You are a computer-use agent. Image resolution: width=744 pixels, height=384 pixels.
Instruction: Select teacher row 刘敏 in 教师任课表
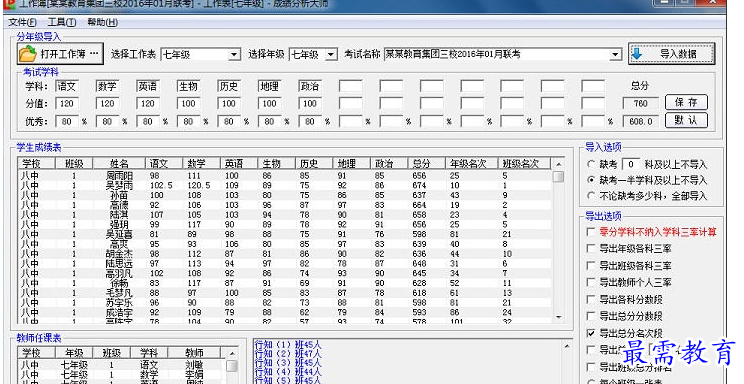[121, 365]
